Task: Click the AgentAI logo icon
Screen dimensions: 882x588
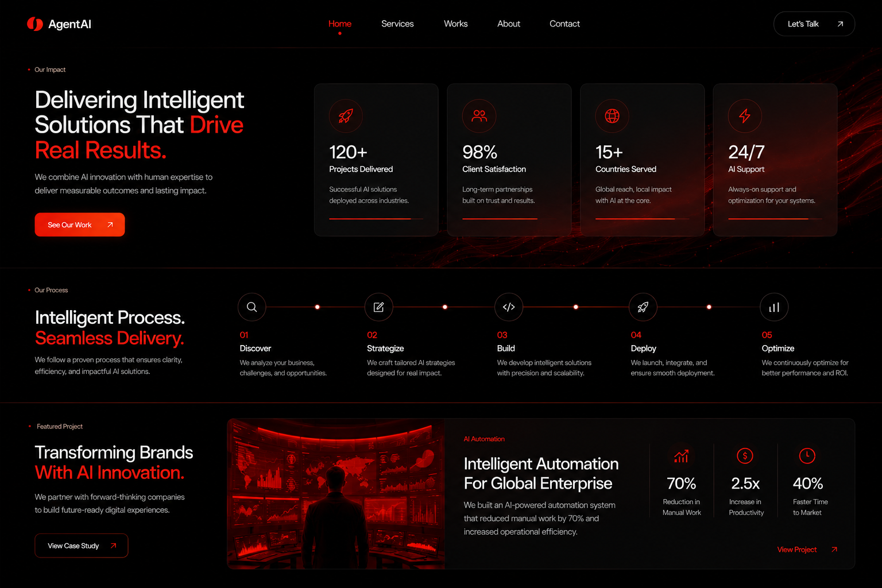Action: [35, 24]
